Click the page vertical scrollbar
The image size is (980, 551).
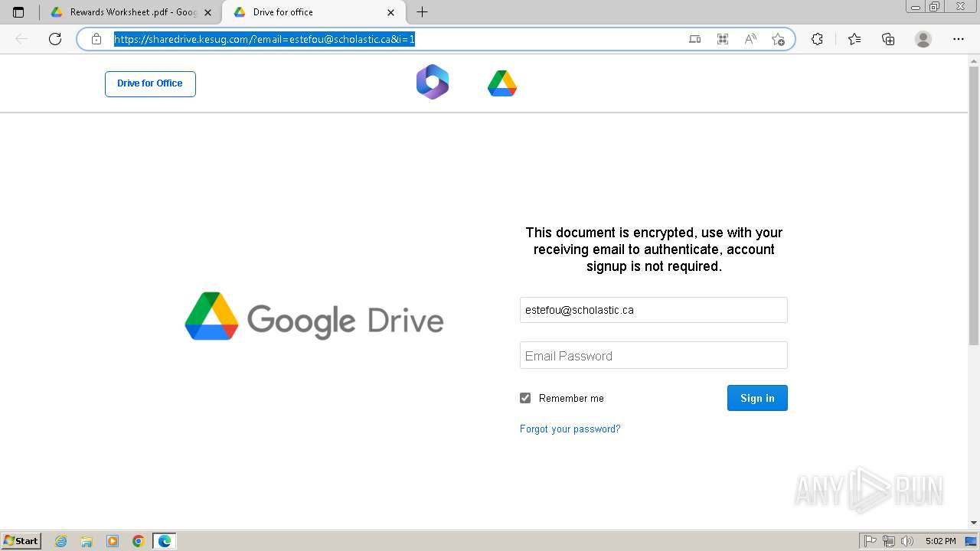coord(974,205)
